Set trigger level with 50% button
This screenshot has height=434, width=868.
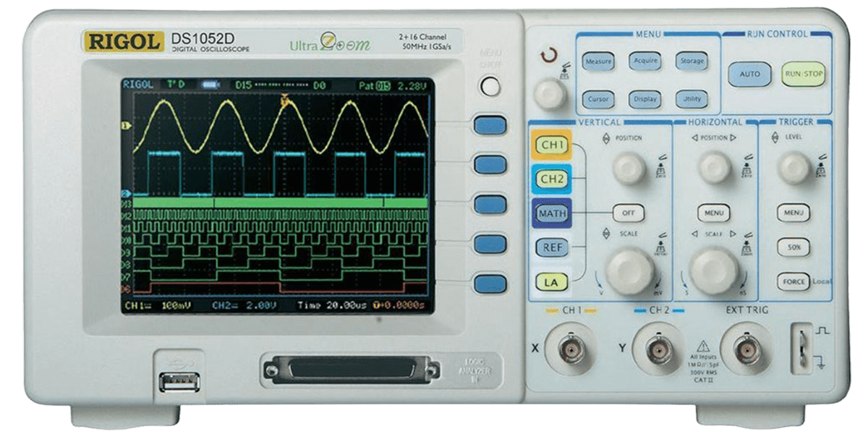[793, 247]
